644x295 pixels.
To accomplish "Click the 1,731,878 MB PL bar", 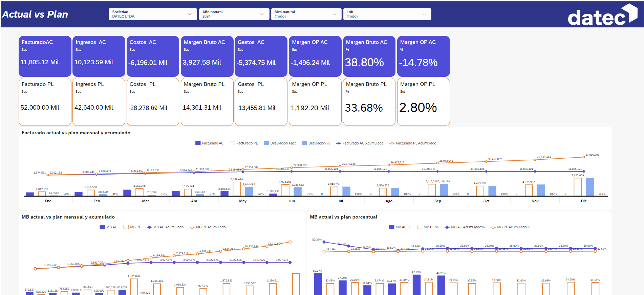I will [134, 287].
